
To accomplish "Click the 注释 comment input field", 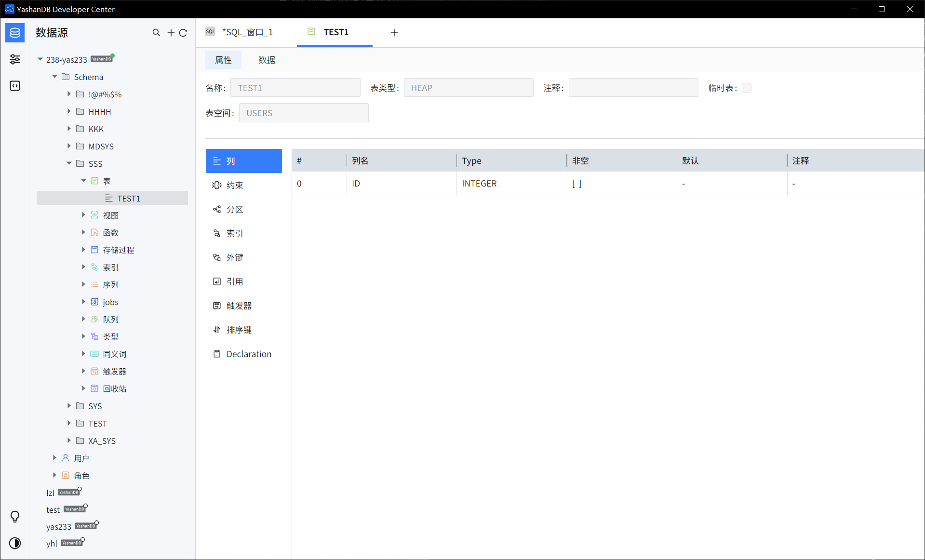I will 633,88.
